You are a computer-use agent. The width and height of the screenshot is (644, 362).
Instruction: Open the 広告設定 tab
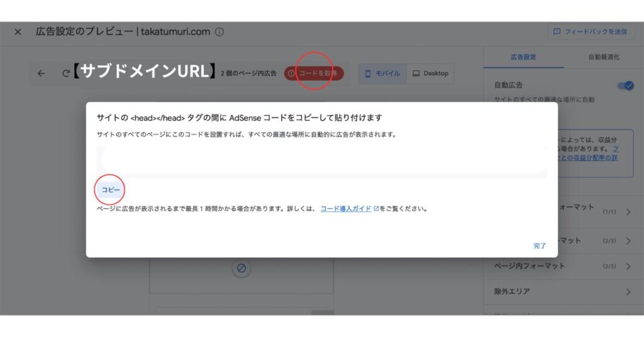[x=523, y=57]
